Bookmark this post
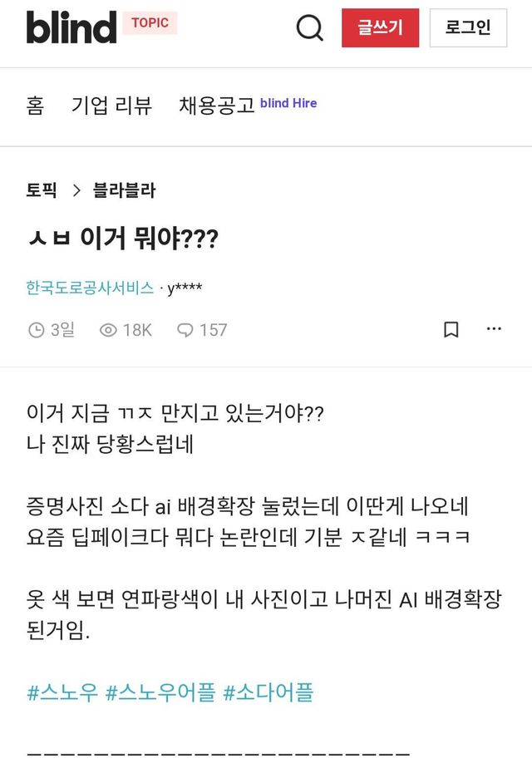Viewport: 532px width, 773px height. coord(451,330)
